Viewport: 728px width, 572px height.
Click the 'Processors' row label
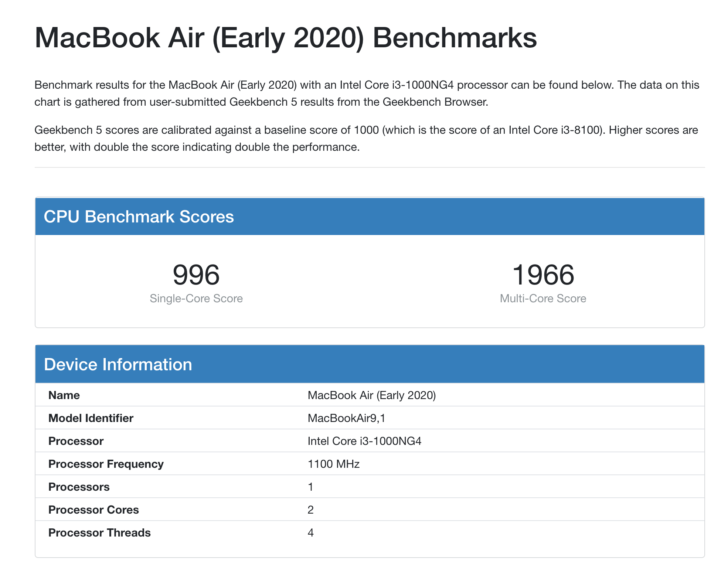(79, 487)
